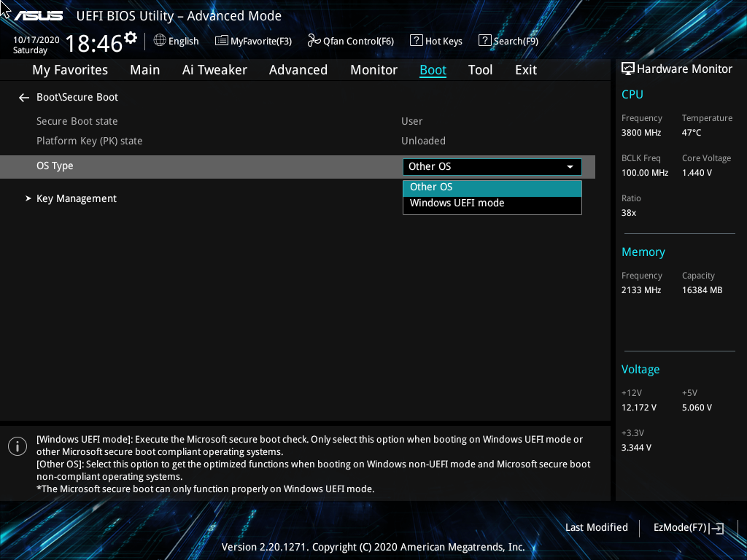
Task: Click BCLK Freq value 100.00 MHz
Action: pos(645,173)
